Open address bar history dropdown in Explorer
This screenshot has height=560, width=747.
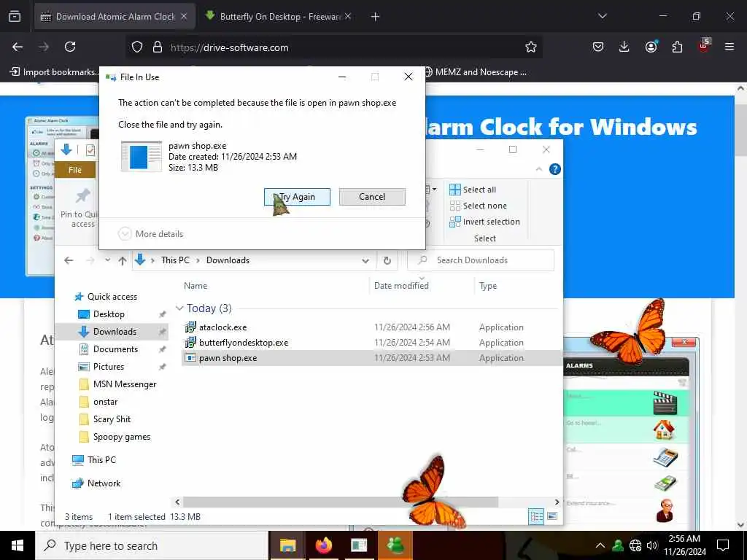365,260
